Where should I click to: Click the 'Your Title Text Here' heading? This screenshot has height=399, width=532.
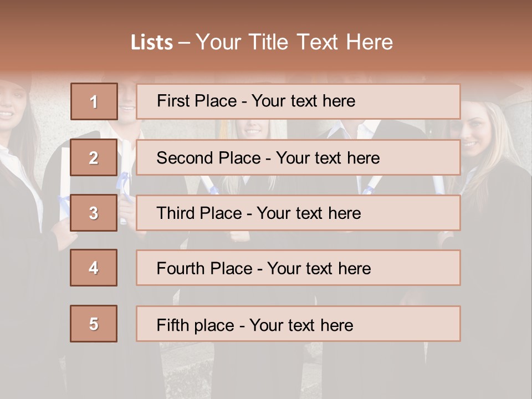coord(294,42)
